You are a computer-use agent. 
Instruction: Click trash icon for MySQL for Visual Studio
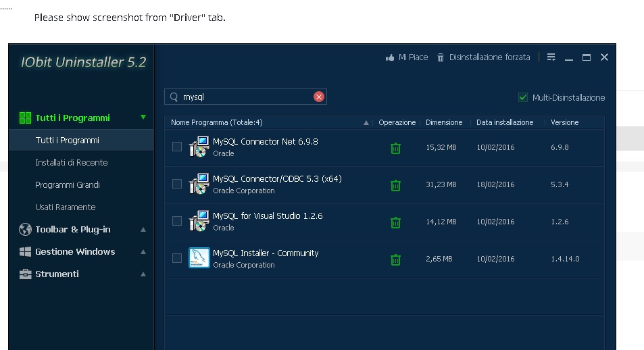pyautogui.click(x=395, y=223)
